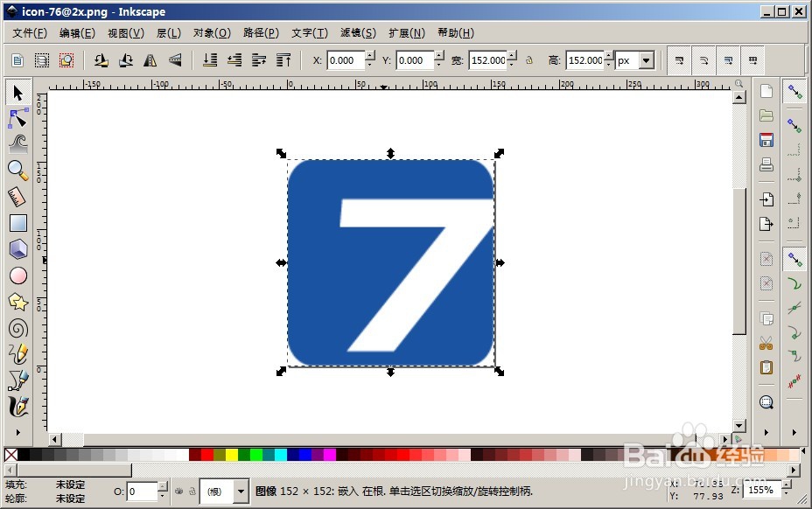Toggle move patterns with objects

click(x=753, y=60)
